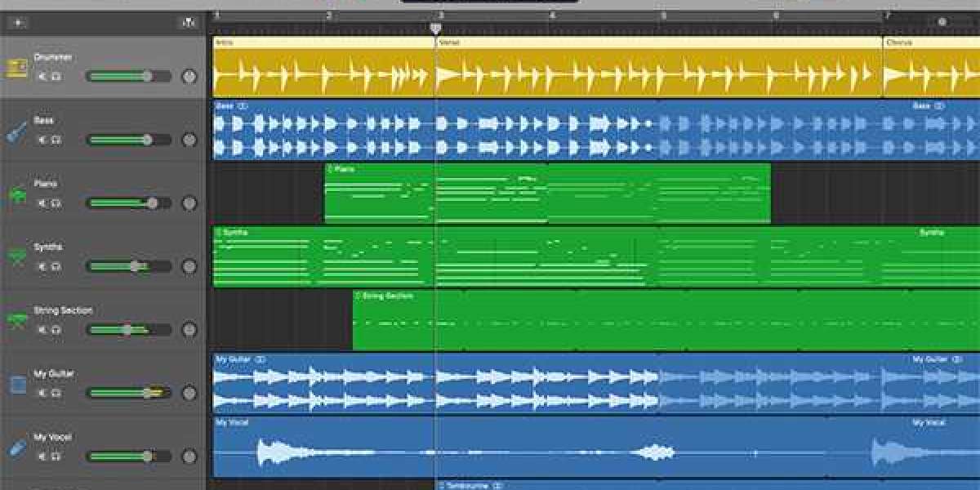The height and width of the screenshot is (490, 980).
Task: Click the Drummer track volume slider
Action: point(128,76)
